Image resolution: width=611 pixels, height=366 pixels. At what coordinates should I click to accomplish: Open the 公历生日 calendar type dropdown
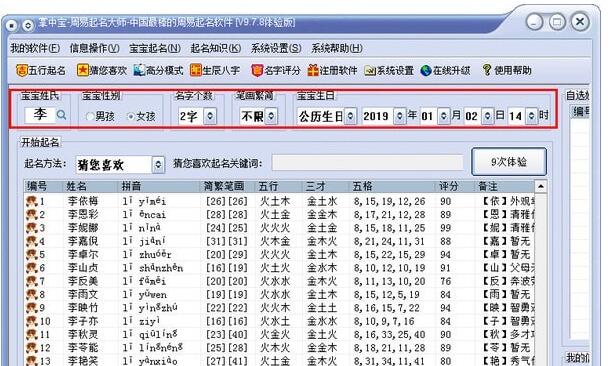point(350,116)
